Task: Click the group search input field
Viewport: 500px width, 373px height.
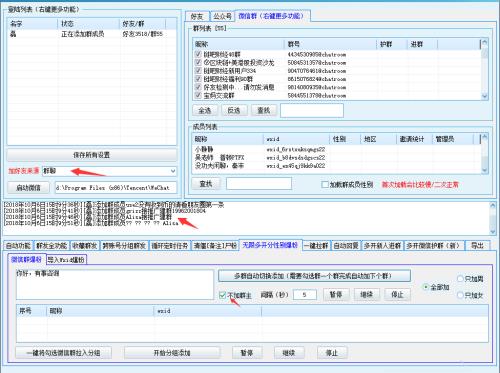Action: (x=312, y=110)
